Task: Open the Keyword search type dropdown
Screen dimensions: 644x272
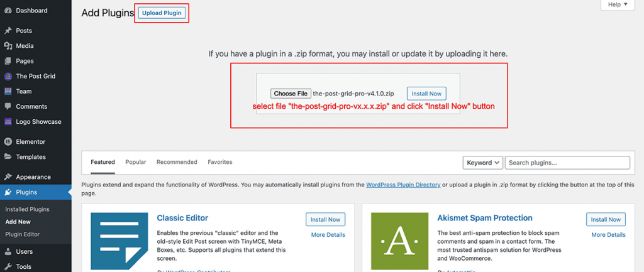Action: pyautogui.click(x=483, y=163)
